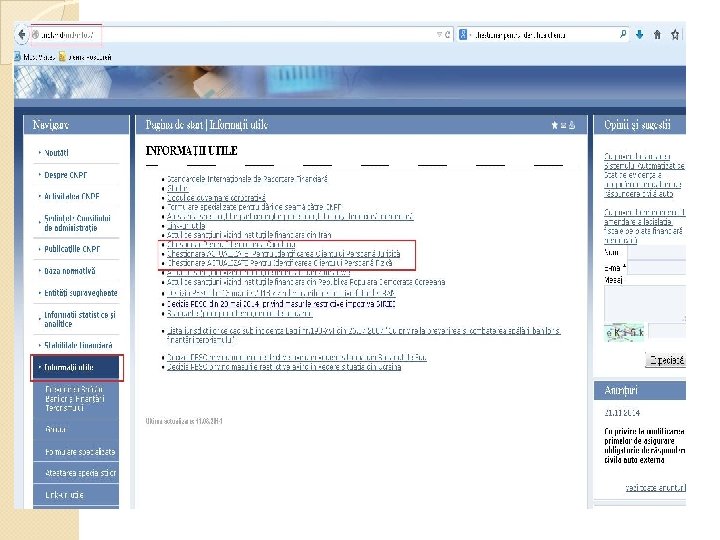Click the address bar URL field
The image size is (720, 540).
pyautogui.click(x=234, y=35)
